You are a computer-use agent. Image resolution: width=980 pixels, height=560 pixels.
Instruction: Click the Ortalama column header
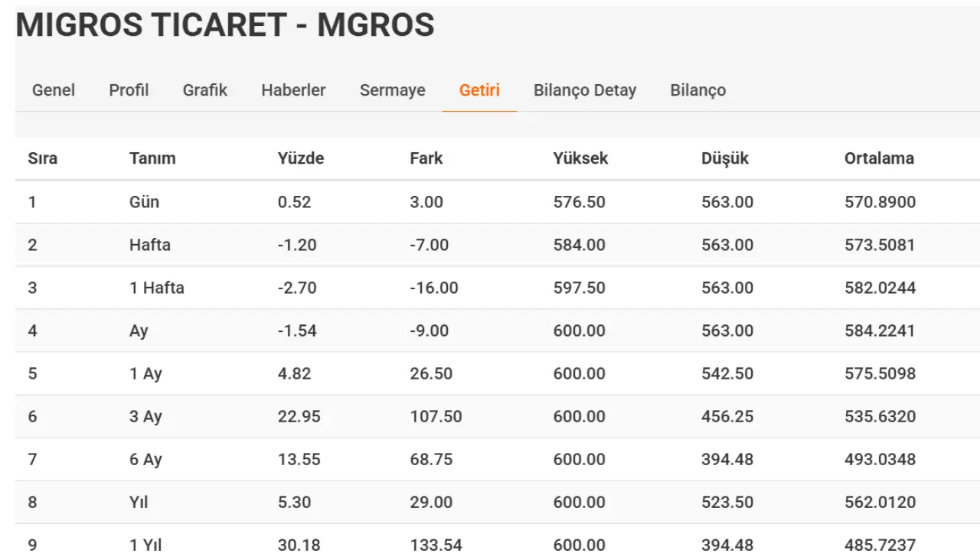(x=879, y=158)
